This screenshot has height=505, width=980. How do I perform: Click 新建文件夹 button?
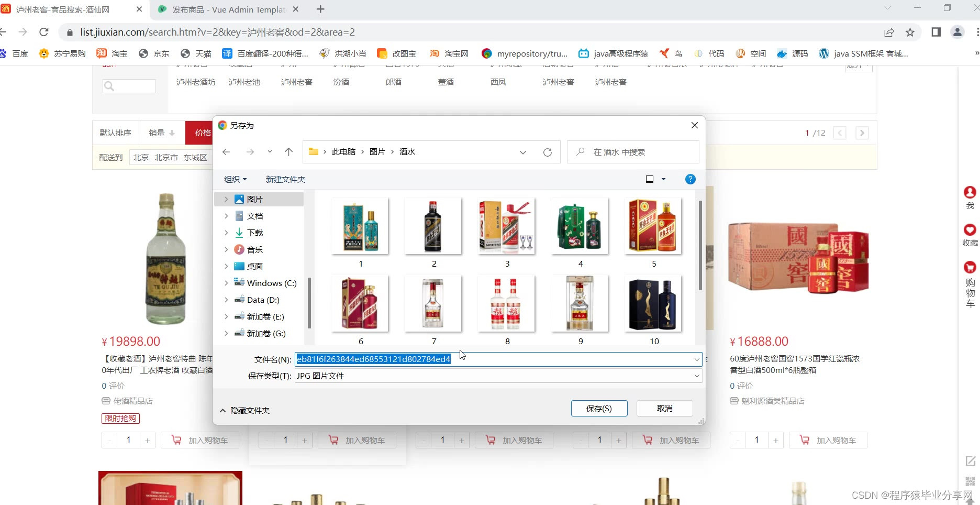pos(285,179)
